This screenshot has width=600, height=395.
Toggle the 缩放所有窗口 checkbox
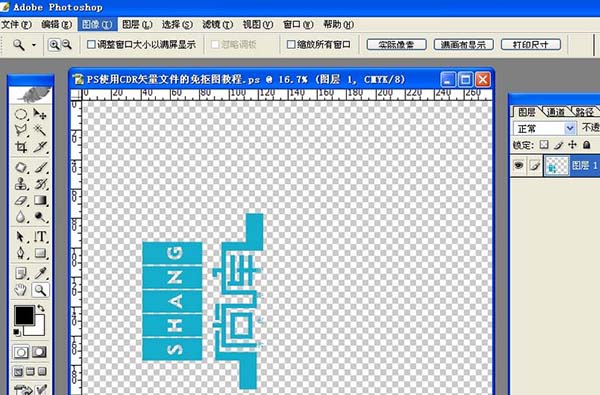[291, 45]
